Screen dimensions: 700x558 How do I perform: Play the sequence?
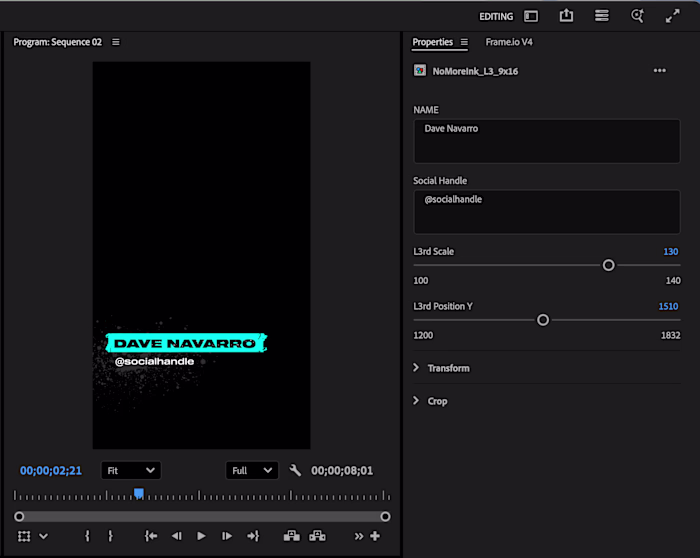point(201,536)
